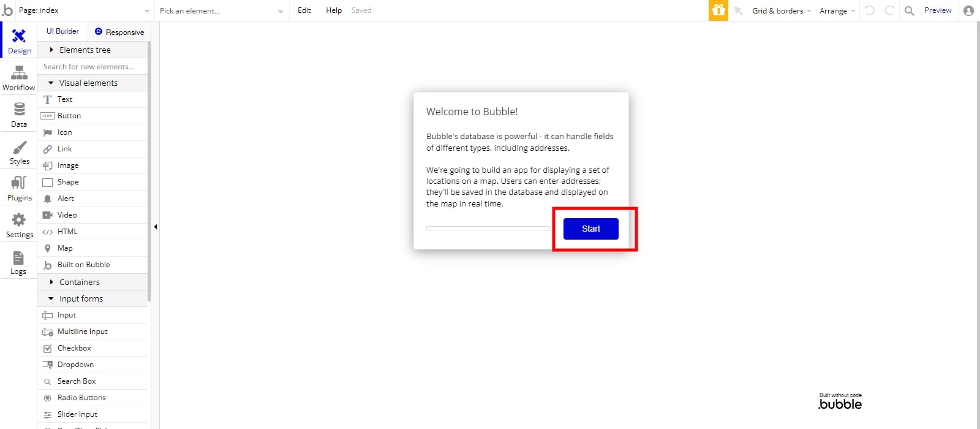Open the Help menu
980x429 pixels.
point(334,10)
